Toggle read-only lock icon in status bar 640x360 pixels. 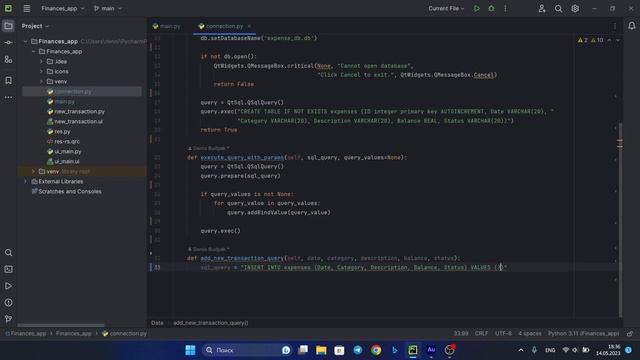click(630, 333)
